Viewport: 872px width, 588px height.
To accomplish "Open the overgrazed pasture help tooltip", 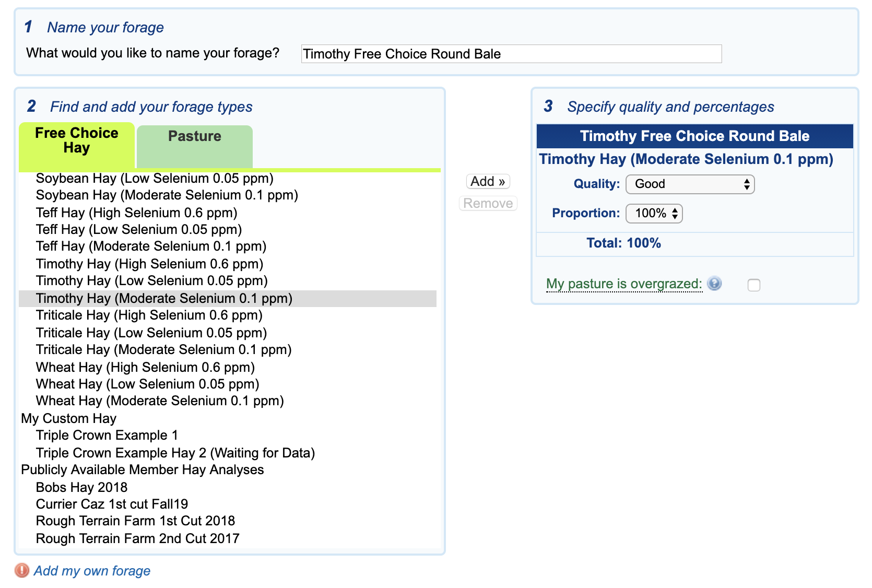I will (x=714, y=284).
